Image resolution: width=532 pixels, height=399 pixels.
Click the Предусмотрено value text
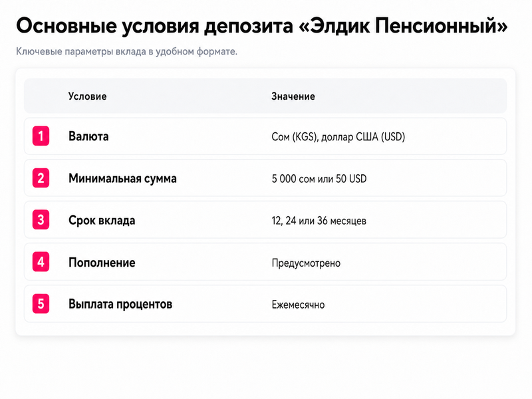coord(306,263)
